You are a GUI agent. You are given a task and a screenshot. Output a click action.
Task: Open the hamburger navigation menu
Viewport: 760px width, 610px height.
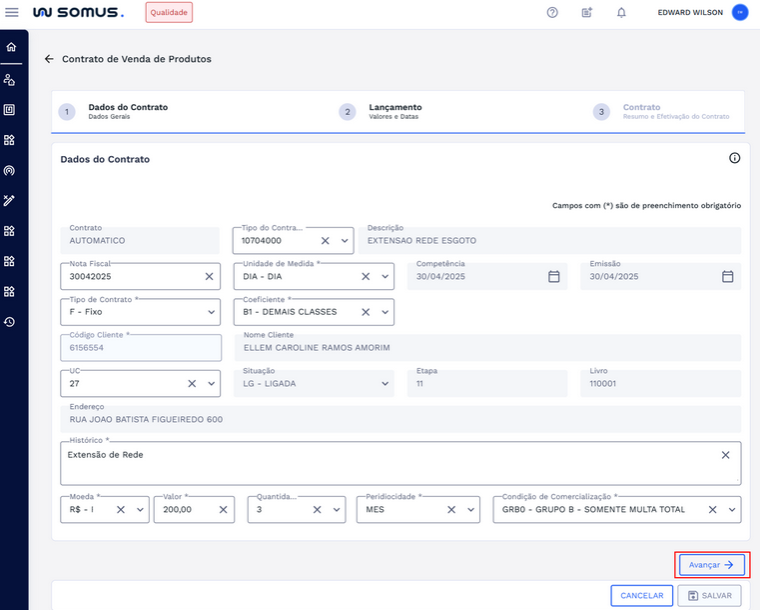pos(12,12)
